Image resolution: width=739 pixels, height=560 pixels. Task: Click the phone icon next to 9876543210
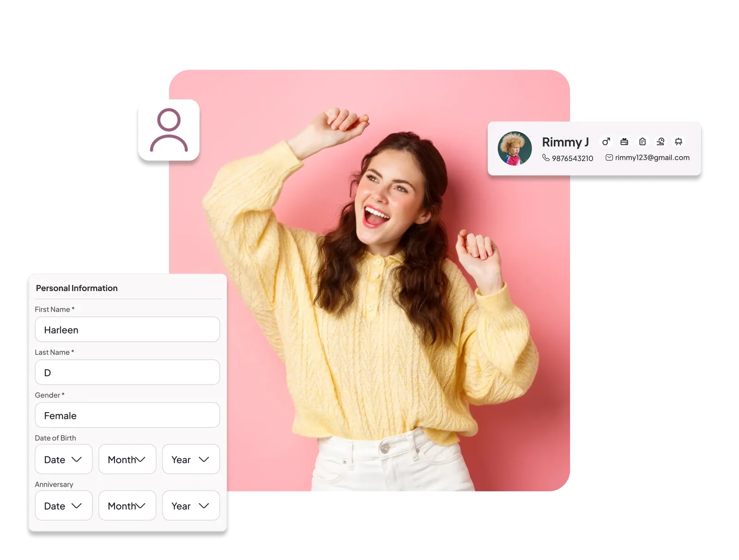[546, 158]
